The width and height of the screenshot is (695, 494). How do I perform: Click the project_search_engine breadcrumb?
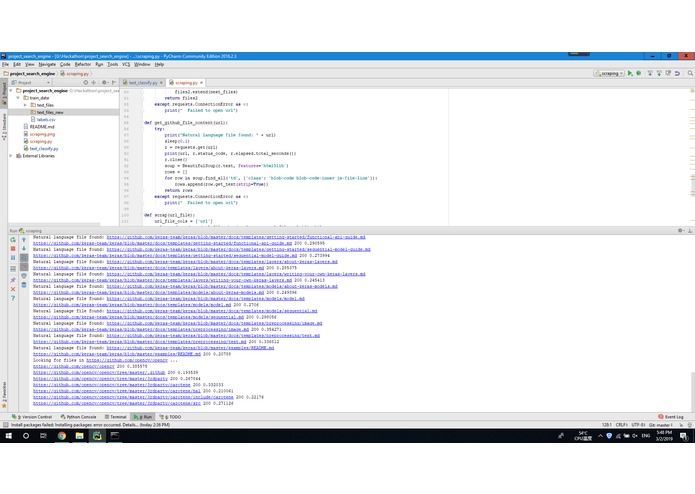click(29, 74)
